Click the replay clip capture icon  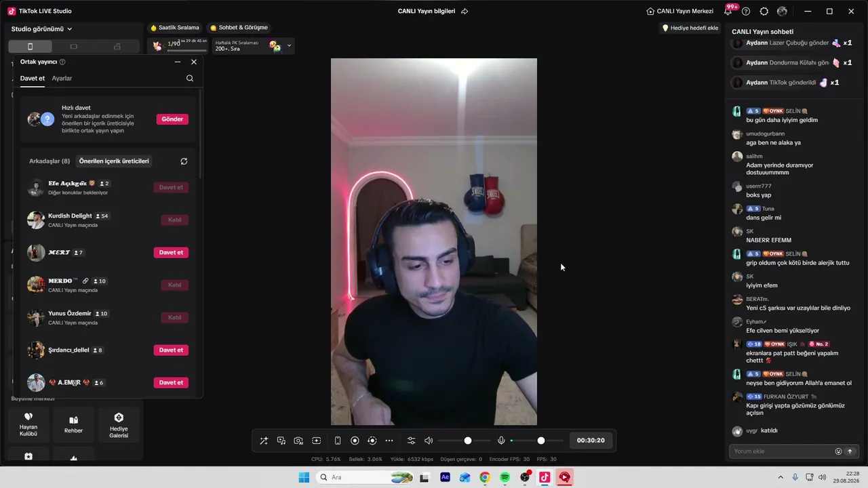point(372,441)
